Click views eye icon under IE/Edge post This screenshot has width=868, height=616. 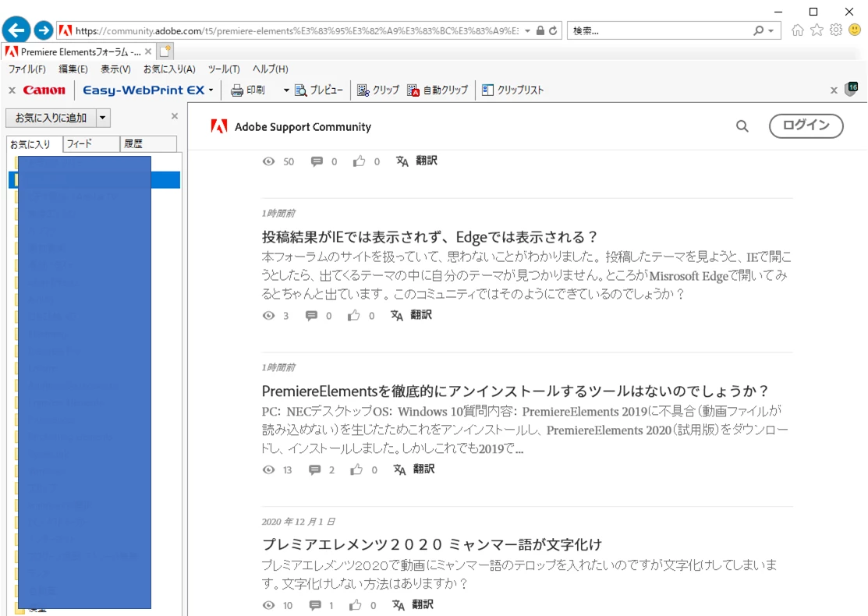[268, 316]
